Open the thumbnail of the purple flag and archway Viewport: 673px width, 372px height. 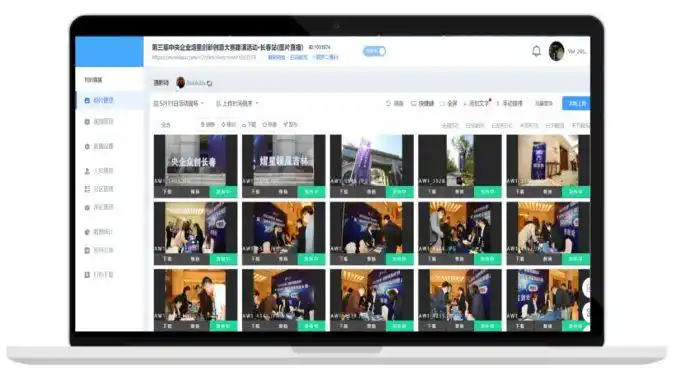tap(372, 160)
